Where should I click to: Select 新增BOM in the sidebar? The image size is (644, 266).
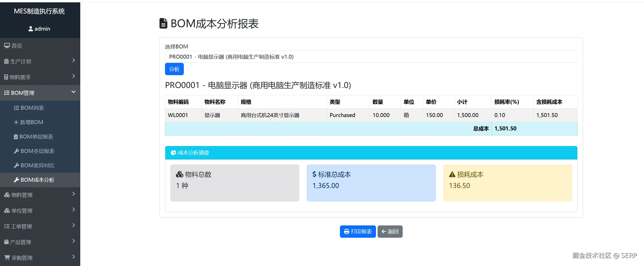(40, 122)
